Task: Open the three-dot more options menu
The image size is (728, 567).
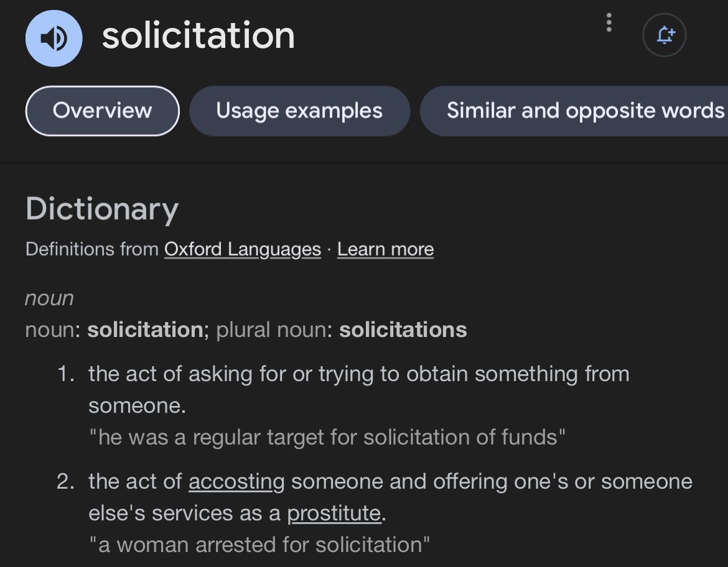Action: (609, 23)
